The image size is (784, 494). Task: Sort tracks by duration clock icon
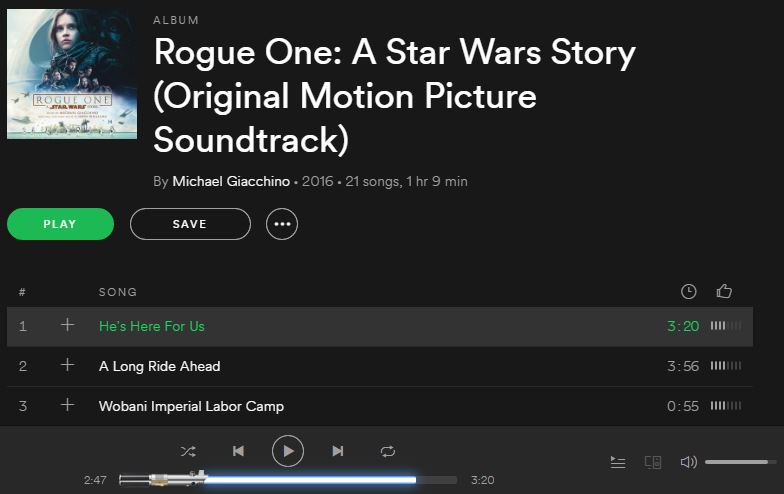[688, 291]
